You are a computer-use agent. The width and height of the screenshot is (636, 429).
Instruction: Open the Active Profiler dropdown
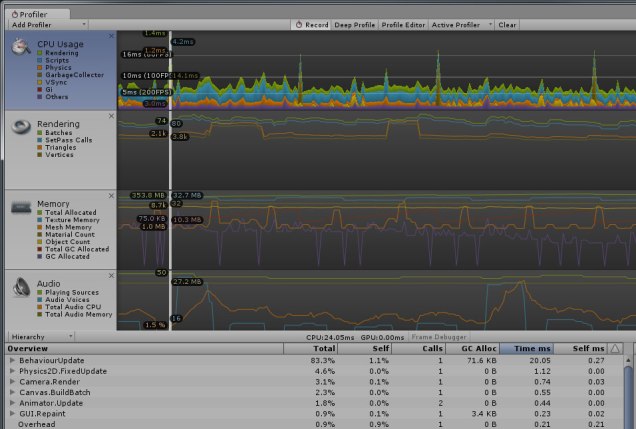(460, 24)
